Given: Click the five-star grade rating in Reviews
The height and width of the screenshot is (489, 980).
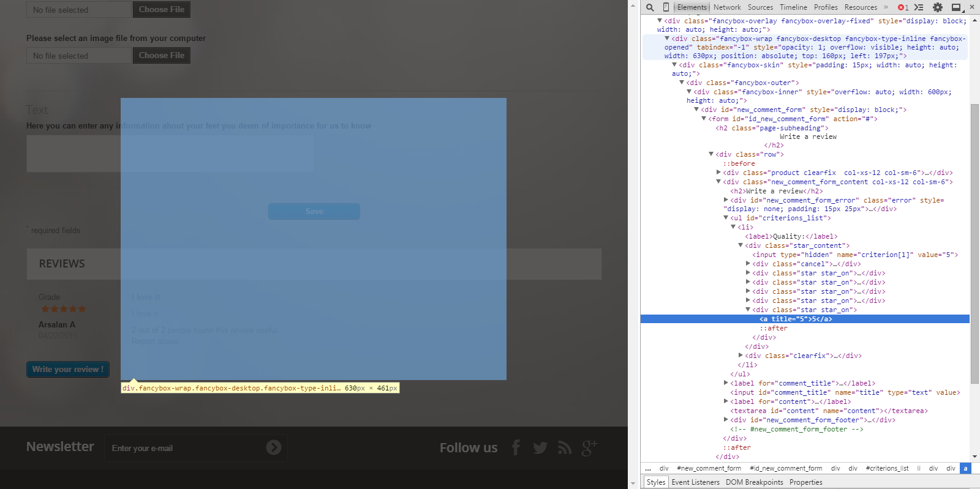Looking at the screenshot, I should 63,309.
